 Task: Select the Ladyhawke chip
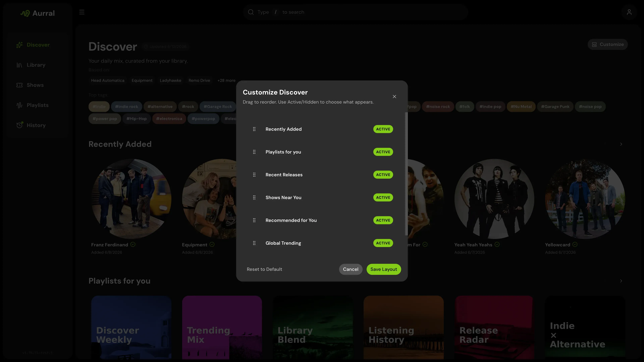pos(170,80)
